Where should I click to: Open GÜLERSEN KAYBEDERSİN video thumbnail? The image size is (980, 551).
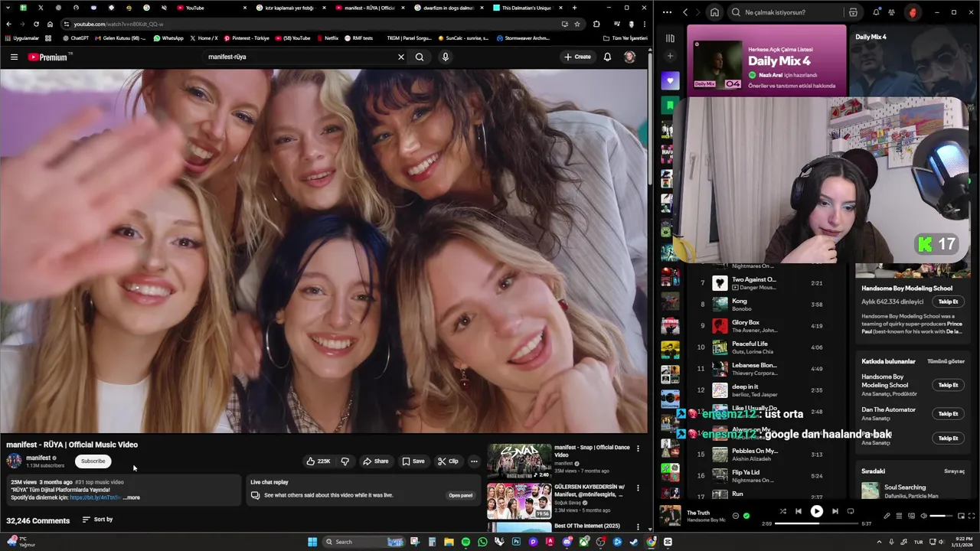[519, 501]
